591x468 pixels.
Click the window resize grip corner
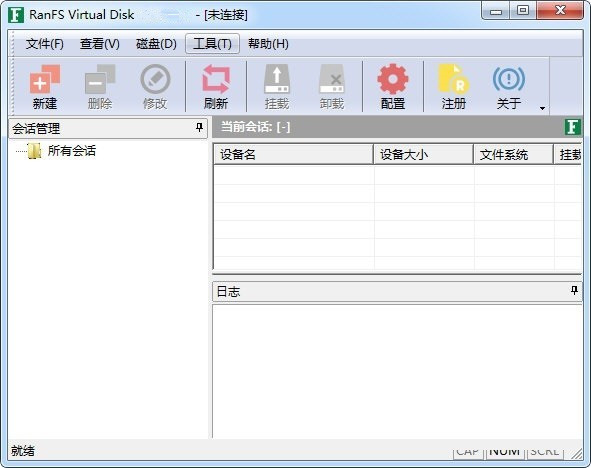[577, 454]
